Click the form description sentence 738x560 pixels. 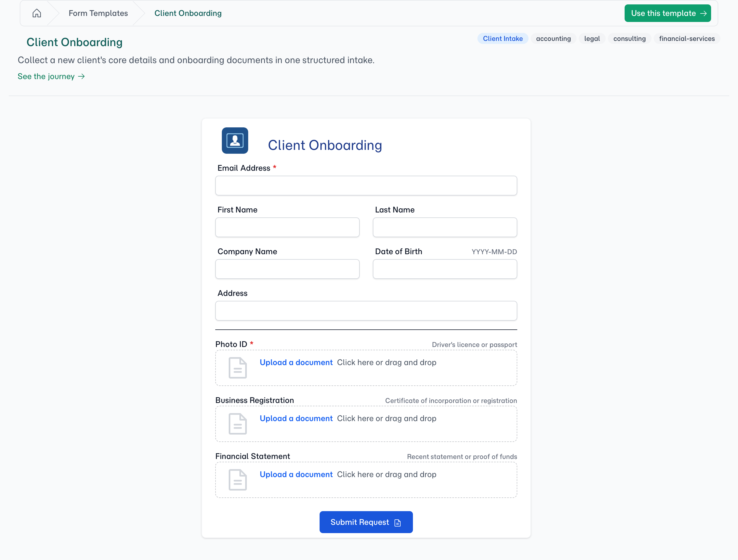[x=196, y=60]
